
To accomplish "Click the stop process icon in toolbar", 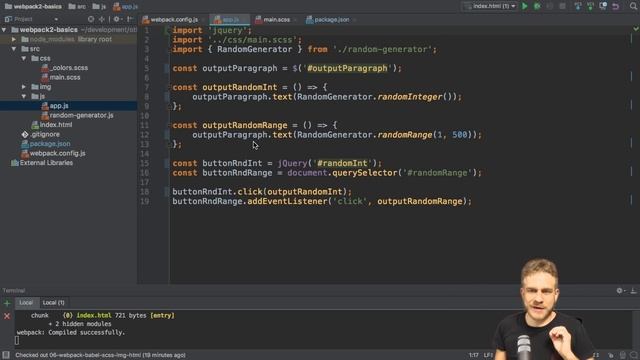I will click(x=562, y=6).
